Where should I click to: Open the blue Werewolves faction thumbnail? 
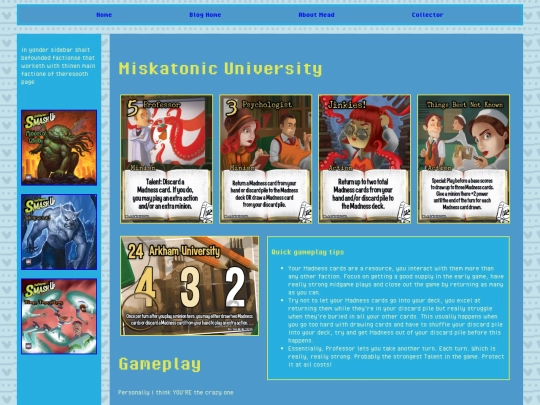pos(59,232)
